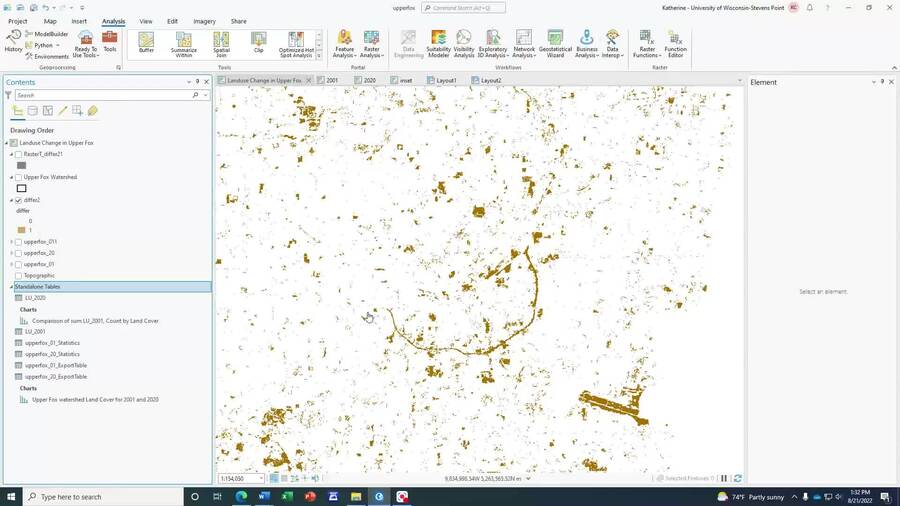Open PowerPoint from the taskbar
Viewport: 900px width, 506px height.
coord(310,496)
